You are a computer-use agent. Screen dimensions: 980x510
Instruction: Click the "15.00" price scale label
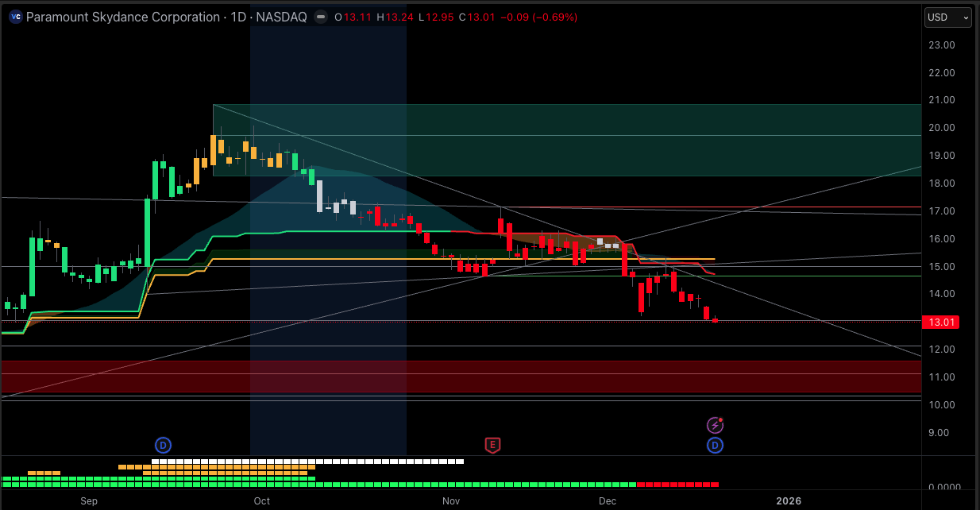pos(941,266)
